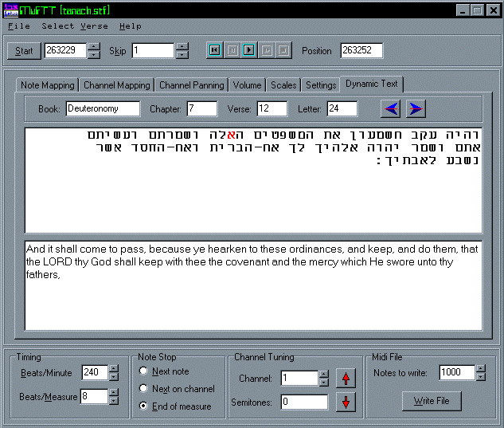Click the Beats/Minute field showing 240

pos(95,373)
